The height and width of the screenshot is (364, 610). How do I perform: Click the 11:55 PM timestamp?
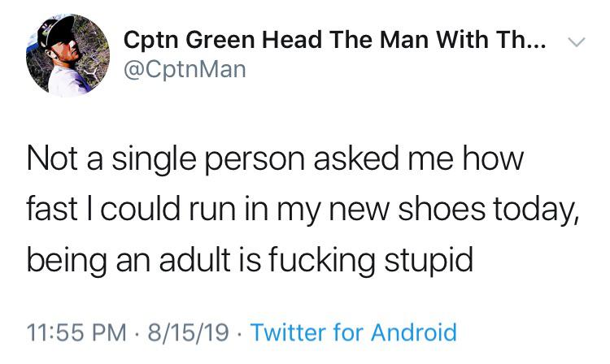pyautogui.click(x=78, y=332)
